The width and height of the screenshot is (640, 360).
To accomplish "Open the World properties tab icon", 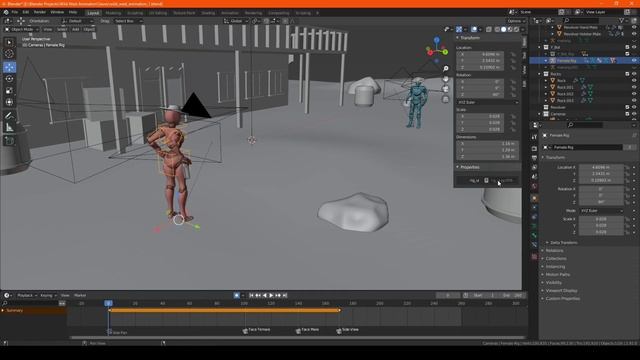I will [x=534, y=186].
